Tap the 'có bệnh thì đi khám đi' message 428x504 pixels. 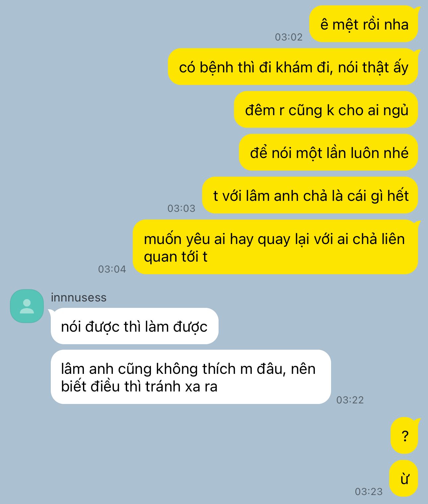[x=293, y=67]
